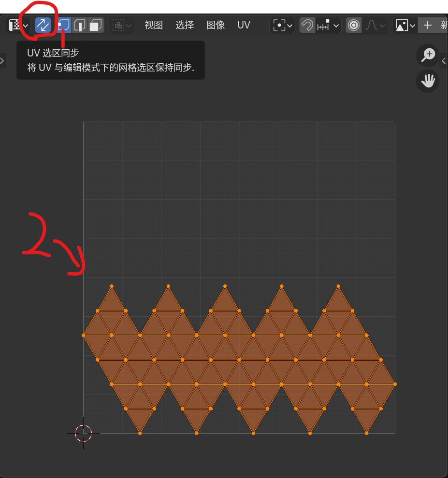This screenshot has height=478, width=448.
Task: Toggle UV sync selection button
Action: click(43, 25)
